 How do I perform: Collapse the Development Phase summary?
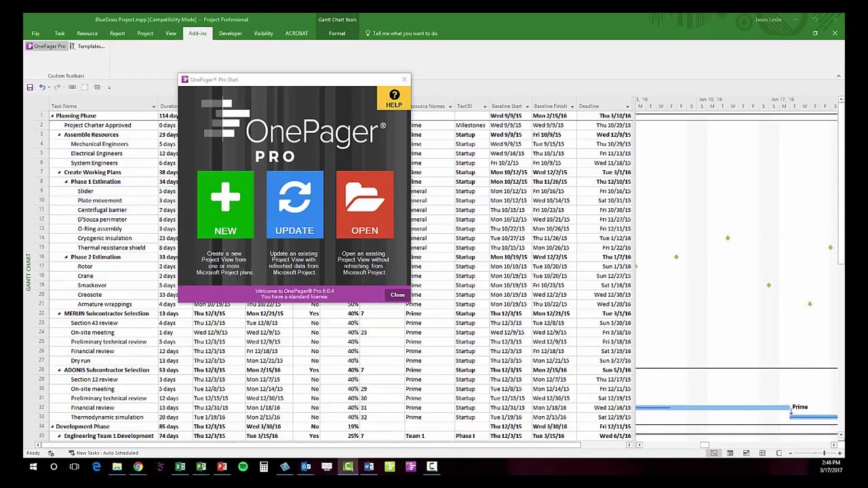click(52, 426)
